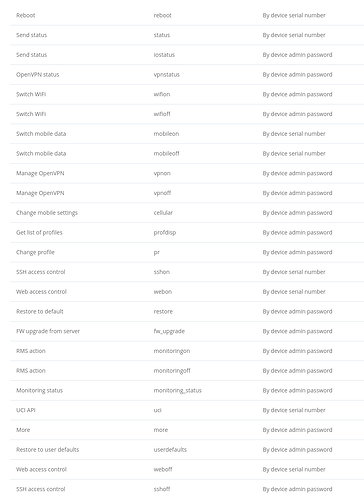This screenshot has width=364, height=500.
Task: Click the 'weboff' SMS text
Action: [163, 469]
